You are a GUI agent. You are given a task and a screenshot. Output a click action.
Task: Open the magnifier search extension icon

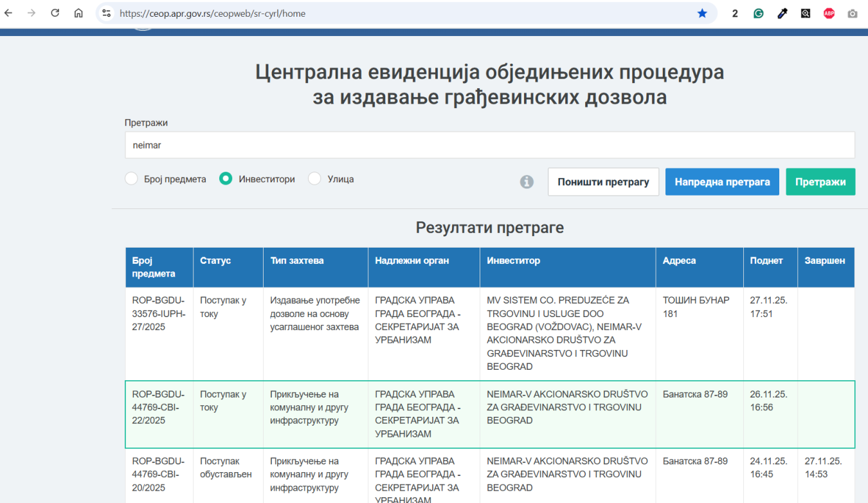coord(806,13)
